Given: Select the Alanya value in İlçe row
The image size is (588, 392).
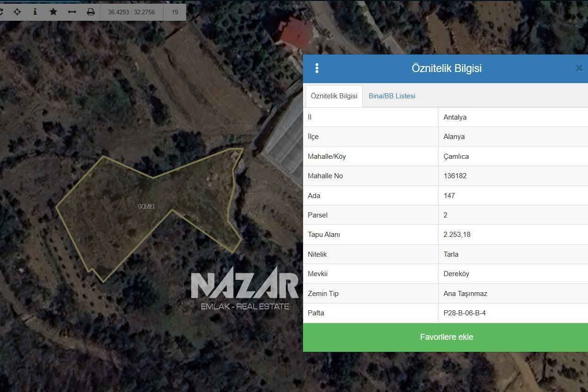Looking at the screenshot, I should click(454, 137).
